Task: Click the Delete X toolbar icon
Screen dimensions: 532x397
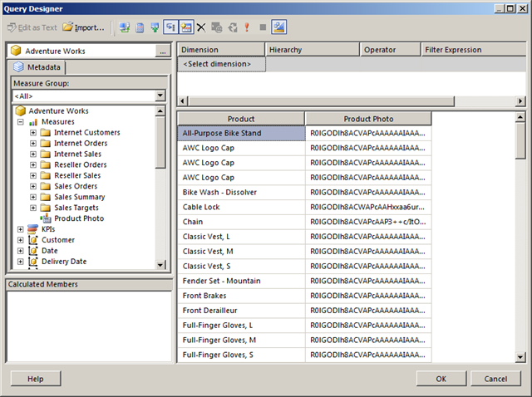Action: click(x=201, y=27)
